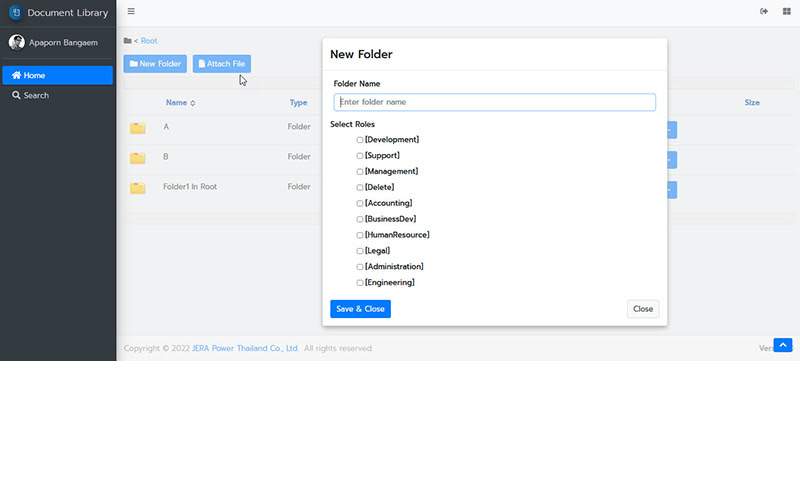Image resolution: width=800 pixels, height=500 pixels.
Task: Check the [Legal] role
Action: (x=360, y=251)
